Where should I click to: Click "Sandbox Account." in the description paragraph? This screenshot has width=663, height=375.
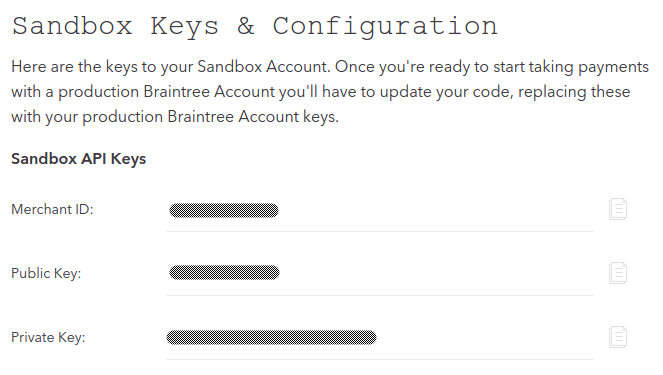tap(264, 66)
